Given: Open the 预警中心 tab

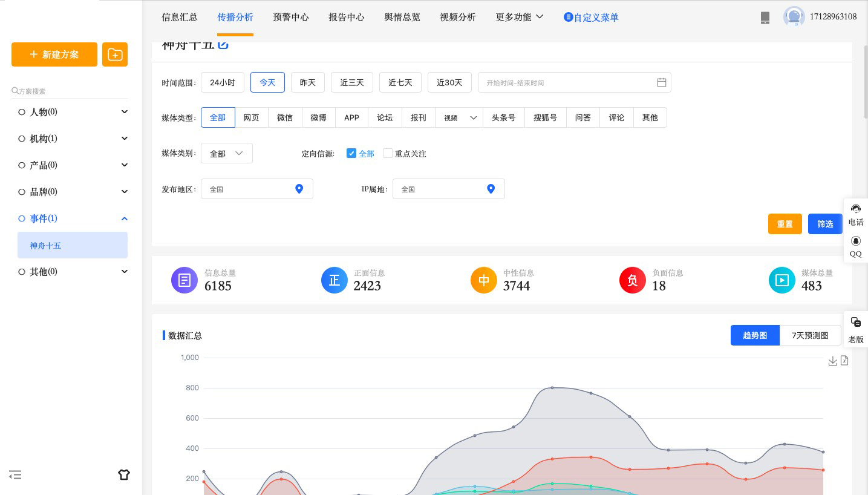Looking at the screenshot, I should 291,17.
